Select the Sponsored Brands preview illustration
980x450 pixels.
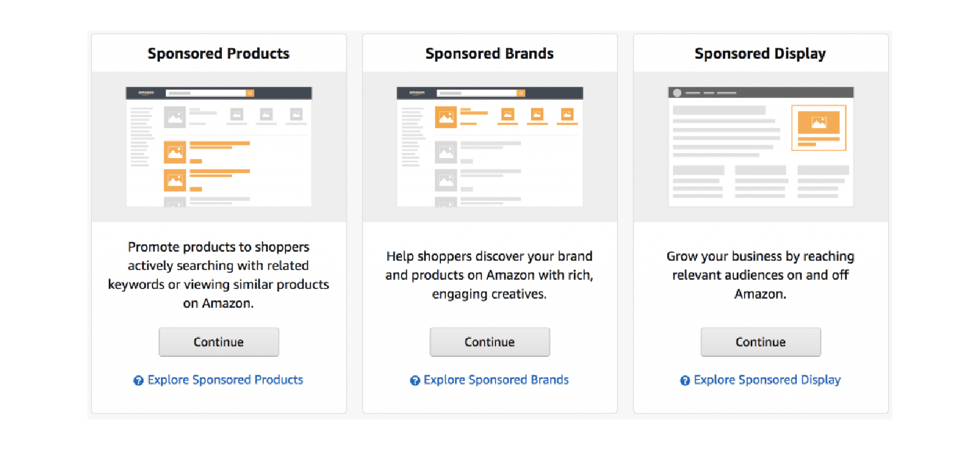[x=489, y=147]
